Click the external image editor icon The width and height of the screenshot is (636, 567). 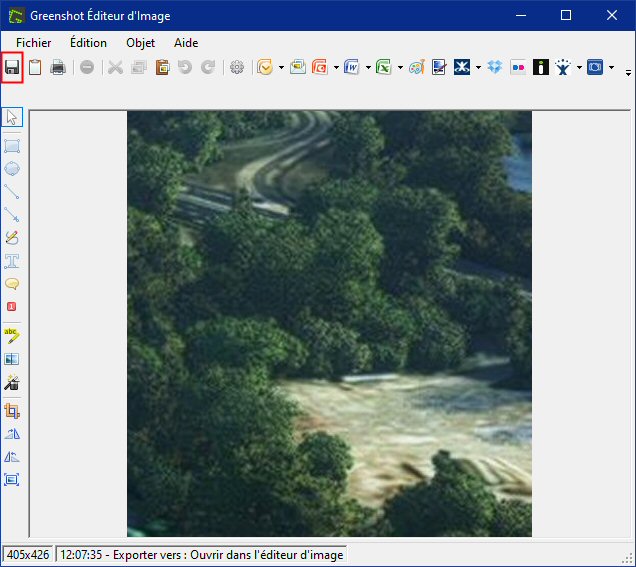[x=439, y=67]
